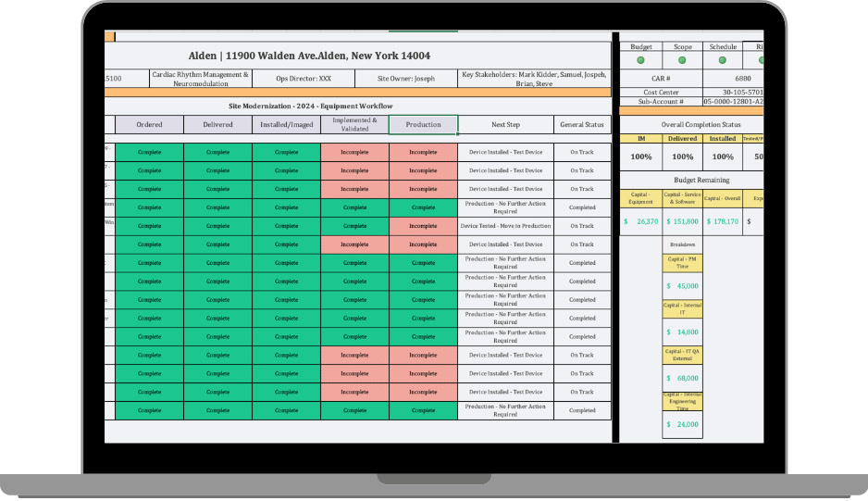868x501 pixels.
Task: Click the $151,800 budget value
Action: 683,221
